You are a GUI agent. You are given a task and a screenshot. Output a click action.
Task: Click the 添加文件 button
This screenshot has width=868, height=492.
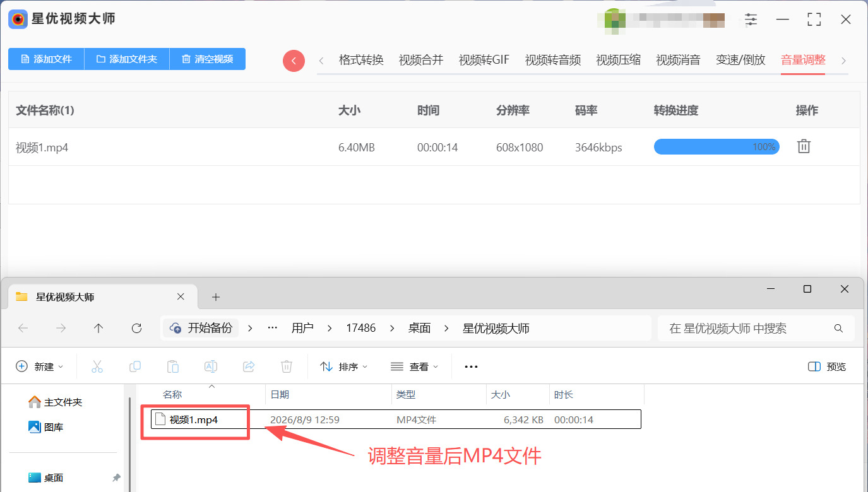pos(46,59)
